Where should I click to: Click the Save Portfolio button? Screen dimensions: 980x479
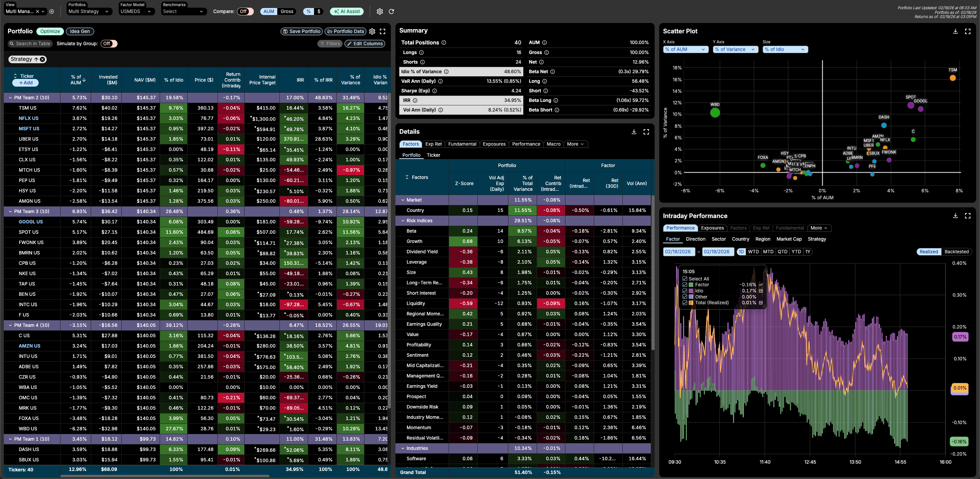[x=302, y=31]
